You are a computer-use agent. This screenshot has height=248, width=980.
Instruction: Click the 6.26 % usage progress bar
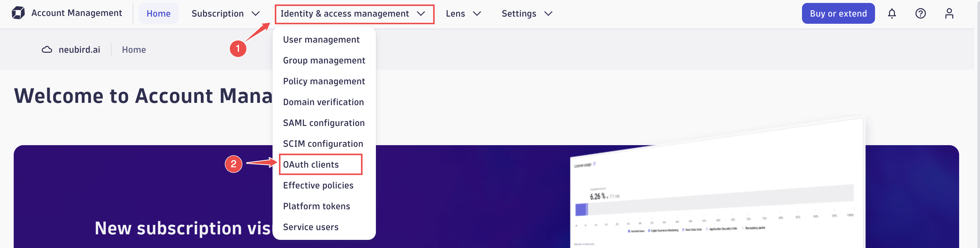[x=714, y=201]
